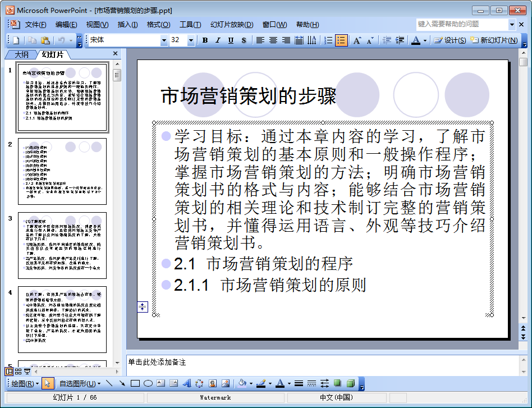532x408 pixels.
Task: Toggle Bold formatting
Action: [205, 40]
